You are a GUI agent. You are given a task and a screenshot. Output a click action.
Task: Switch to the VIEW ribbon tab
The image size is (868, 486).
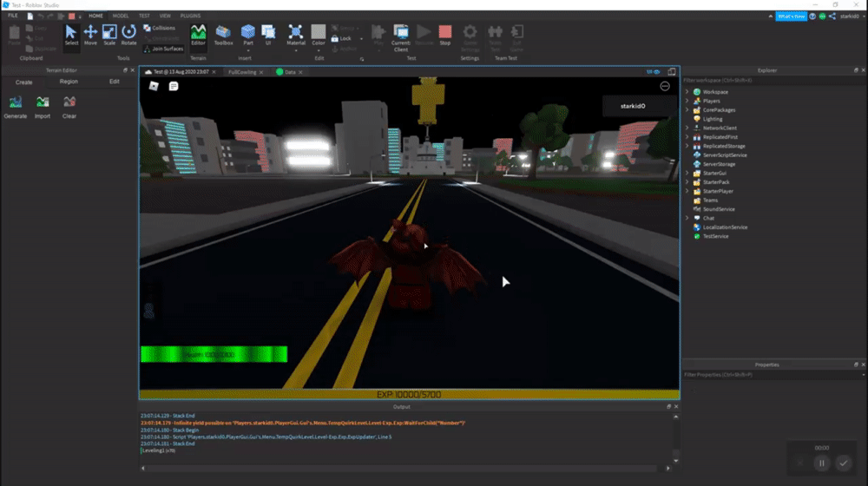[165, 16]
